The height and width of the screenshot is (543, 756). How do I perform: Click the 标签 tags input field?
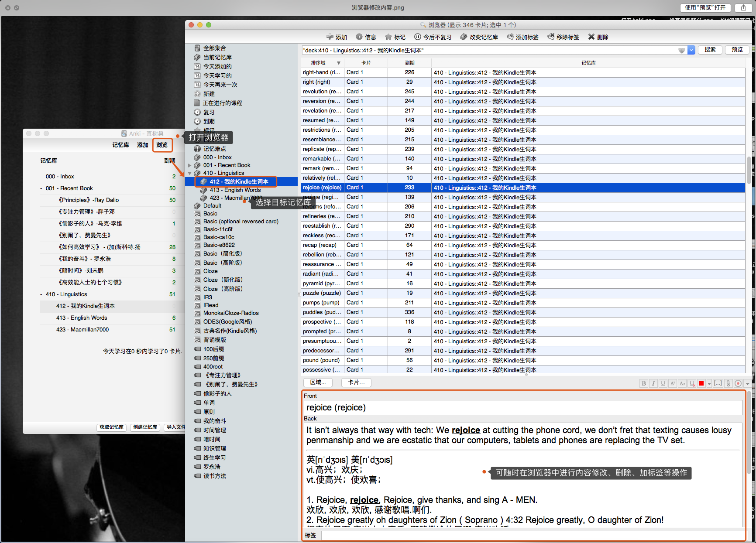[533, 535]
